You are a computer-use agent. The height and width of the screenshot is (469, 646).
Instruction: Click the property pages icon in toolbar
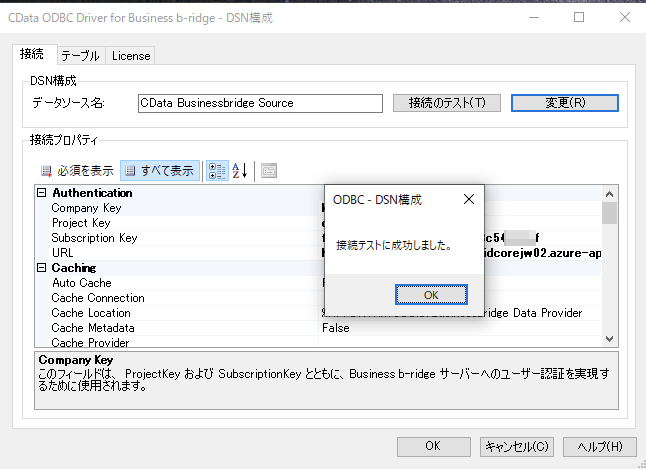point(269,171)
